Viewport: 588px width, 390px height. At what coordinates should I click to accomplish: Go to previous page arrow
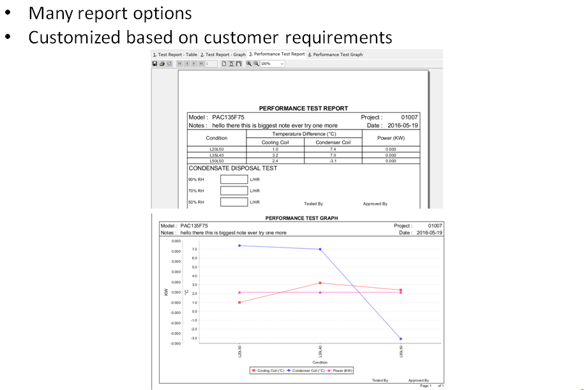pos(187,64)
